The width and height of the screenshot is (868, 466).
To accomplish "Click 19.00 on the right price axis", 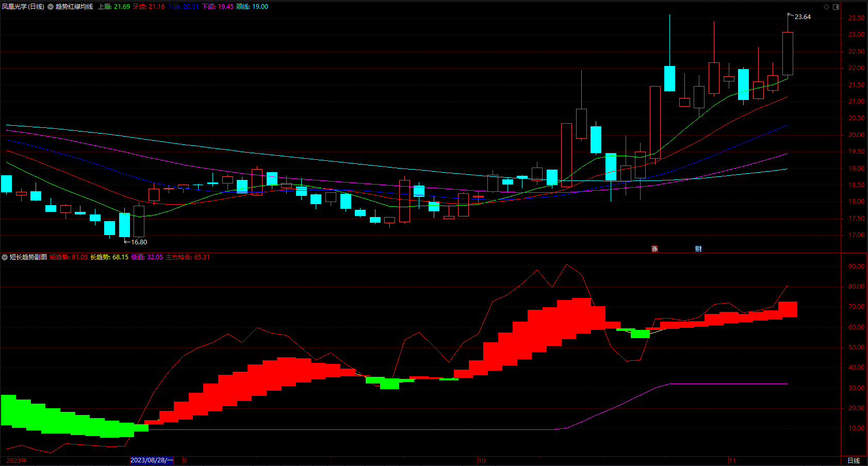I will pyautogui.click(x=856, y=169).
